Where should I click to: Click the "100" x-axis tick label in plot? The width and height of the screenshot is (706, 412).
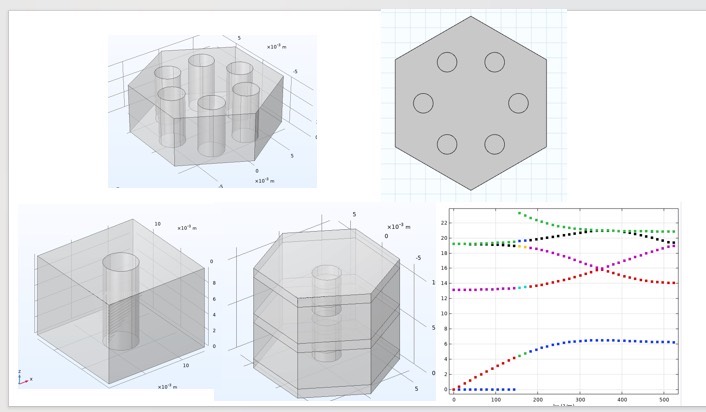coord(495,399)
